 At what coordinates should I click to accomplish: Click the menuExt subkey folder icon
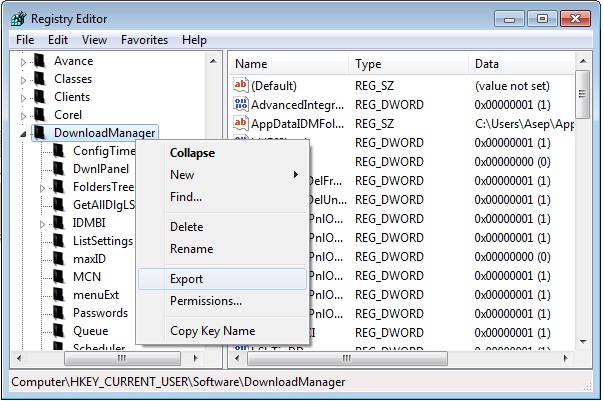coord(58,295)
